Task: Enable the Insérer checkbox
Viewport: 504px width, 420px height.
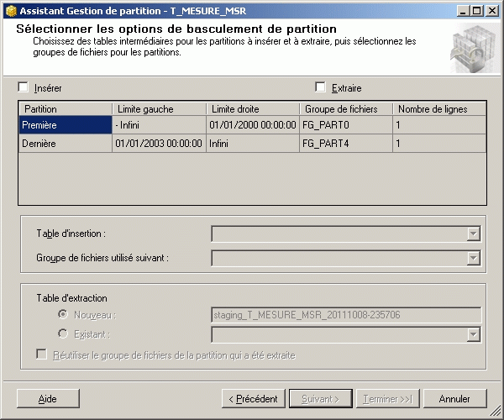Action: pos(24,87)
